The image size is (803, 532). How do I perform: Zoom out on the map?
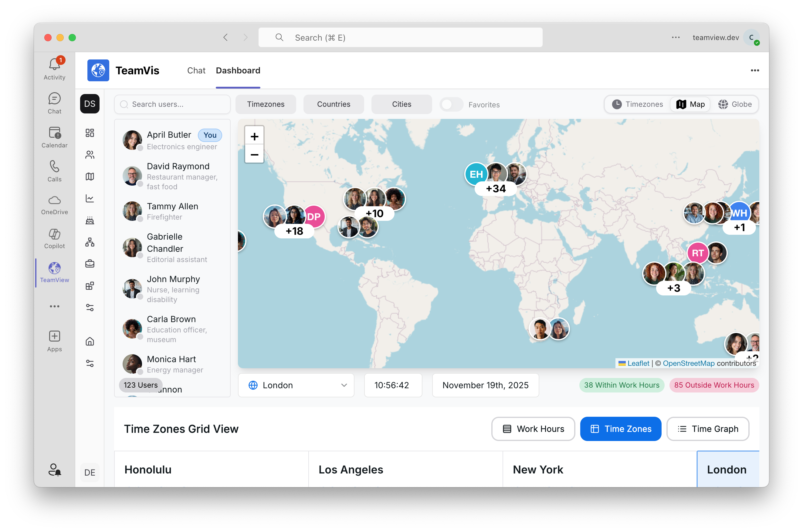[x=254, y=154]
